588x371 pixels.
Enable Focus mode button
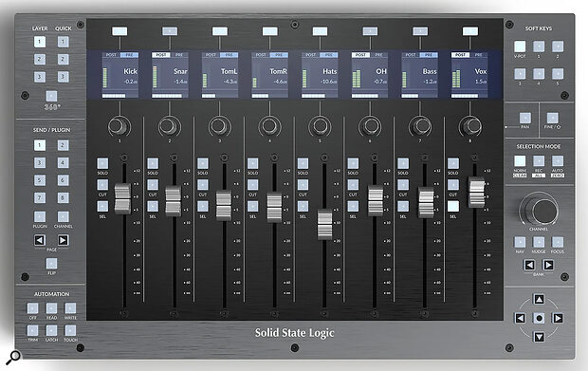558,242
